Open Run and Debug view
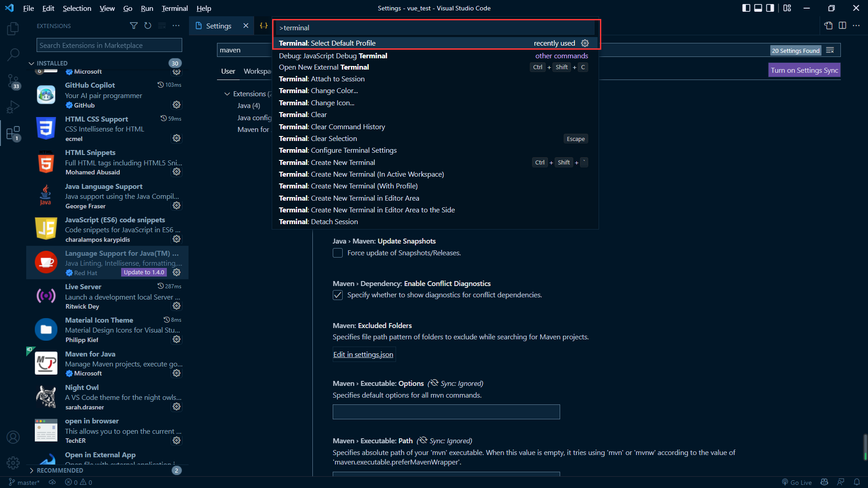Screen dimensions: 868x488 (x=13, y=107)
